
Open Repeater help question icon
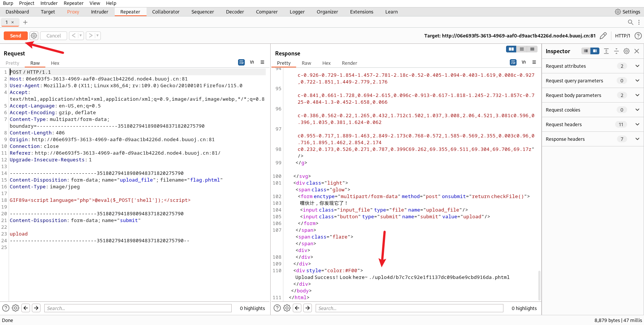[x=638, y=36]
